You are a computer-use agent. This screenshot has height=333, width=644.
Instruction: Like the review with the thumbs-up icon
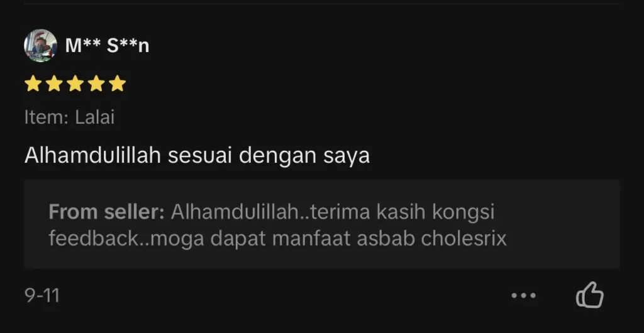[x=590, y=295]
